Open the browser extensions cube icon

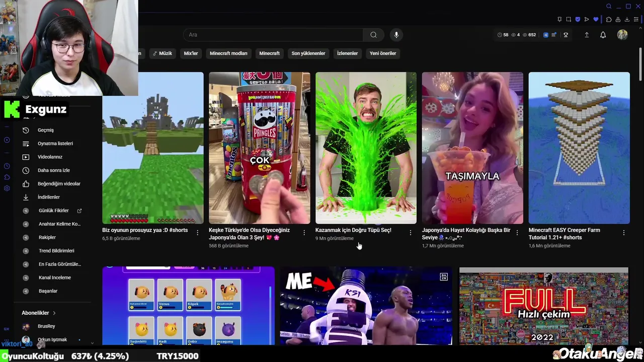coord(609,20)
